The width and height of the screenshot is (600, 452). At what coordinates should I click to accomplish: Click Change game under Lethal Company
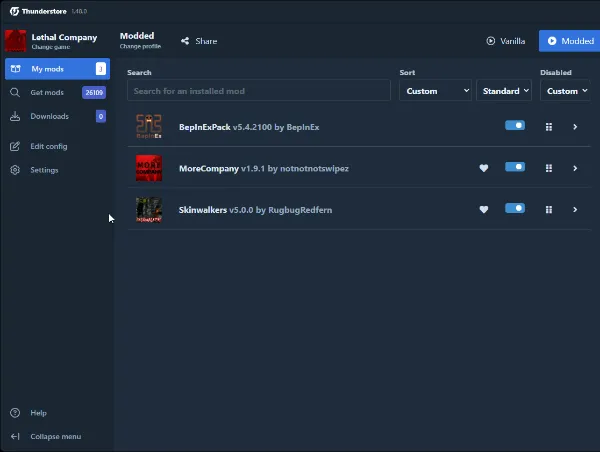[x=51, y=47]
